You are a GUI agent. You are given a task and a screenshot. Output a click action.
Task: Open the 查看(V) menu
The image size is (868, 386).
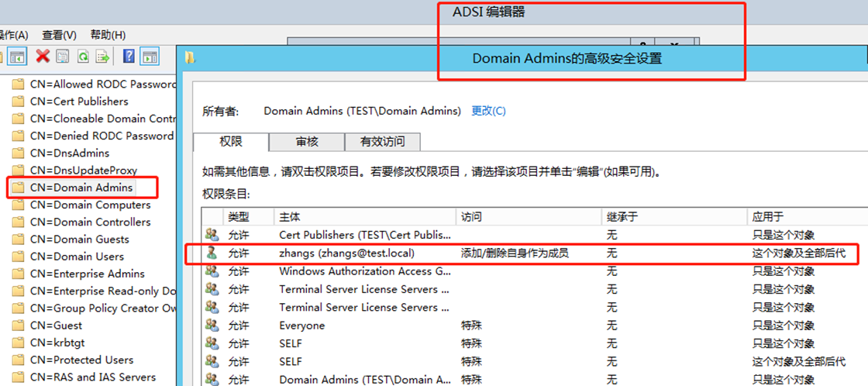pos(59,35)
